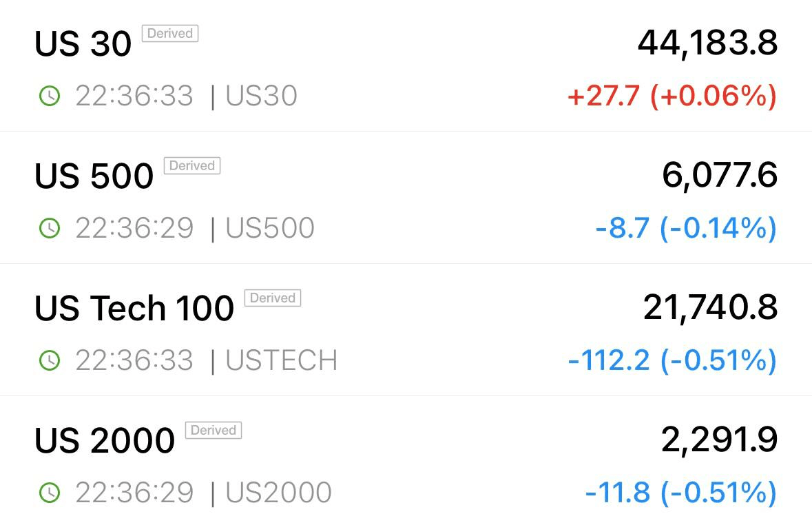This screenshot has width=812, height=525.
Task: Click the USTECH ticker symbol text
Action: coord(281,360)
